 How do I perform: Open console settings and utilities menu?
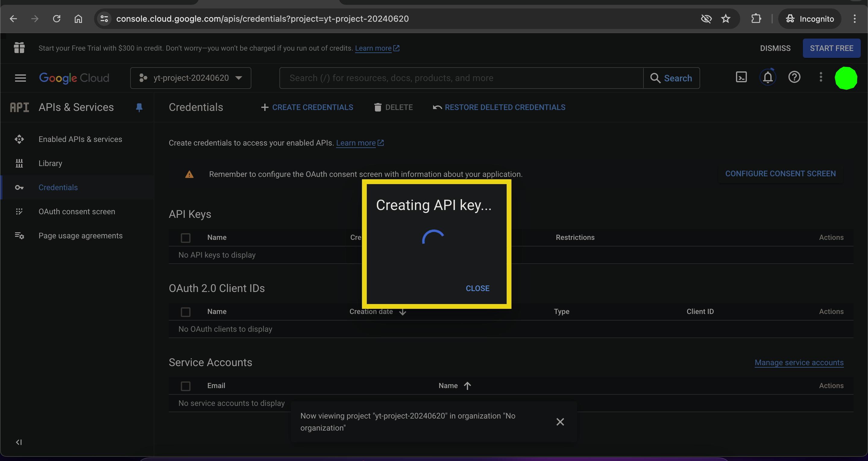821,77
